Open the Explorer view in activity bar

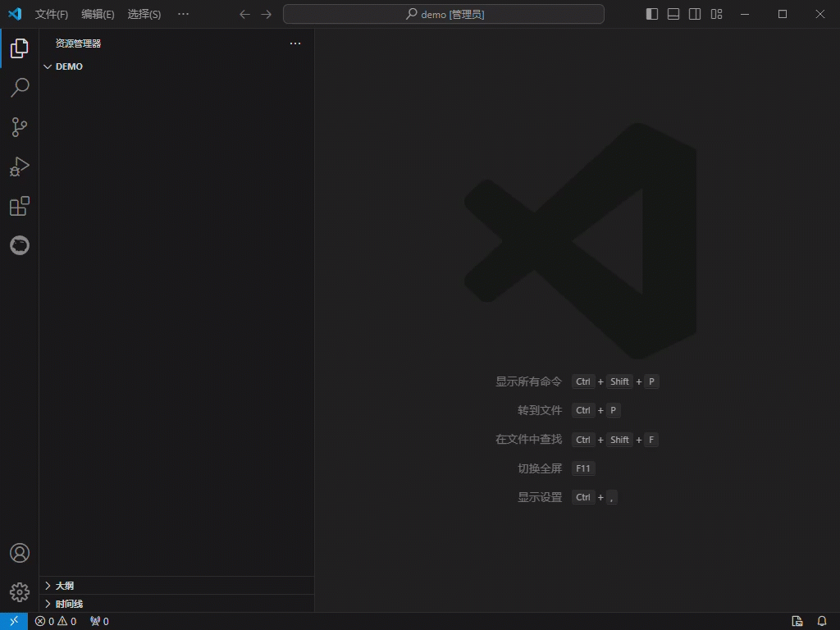point(20,48)
